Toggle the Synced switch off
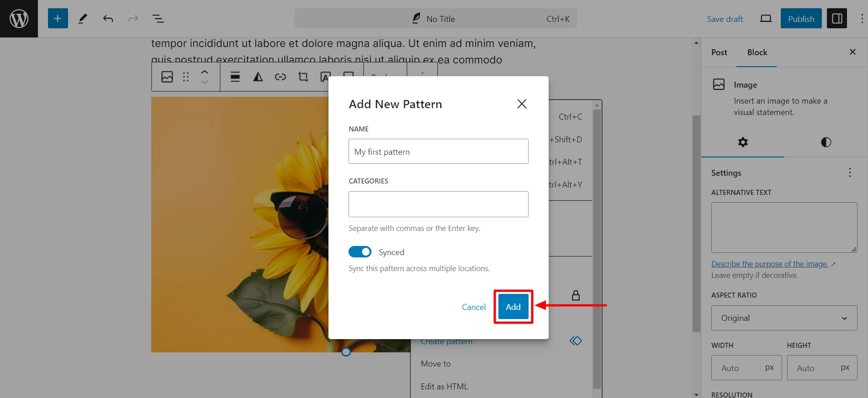This screenshot has width=868, height=398. [x=360, y=252]
